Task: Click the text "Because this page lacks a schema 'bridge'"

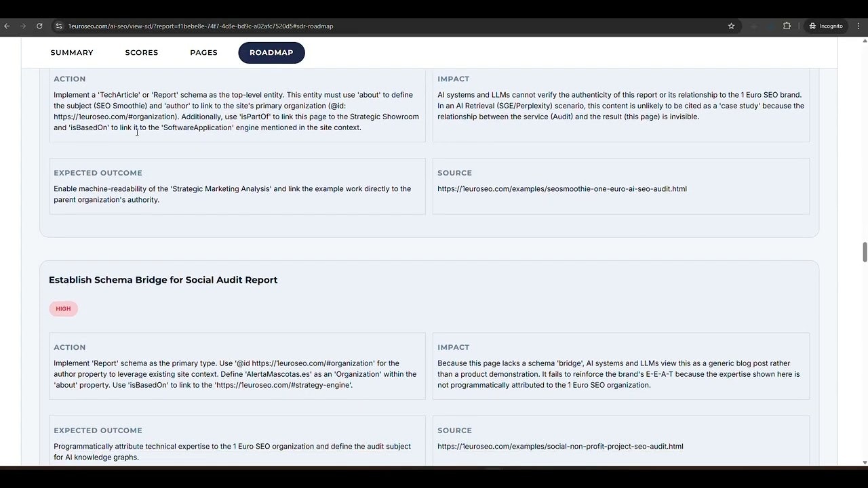Action: tap(618, 374)
